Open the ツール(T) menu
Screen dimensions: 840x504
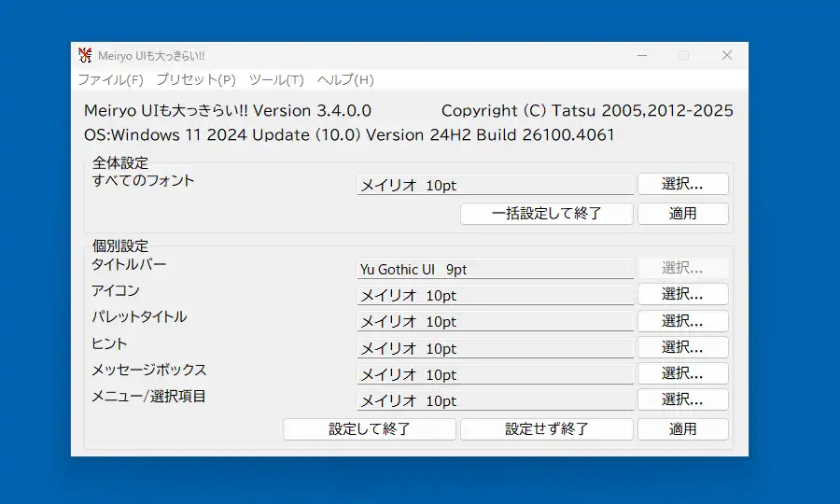[x=276, y=80]
